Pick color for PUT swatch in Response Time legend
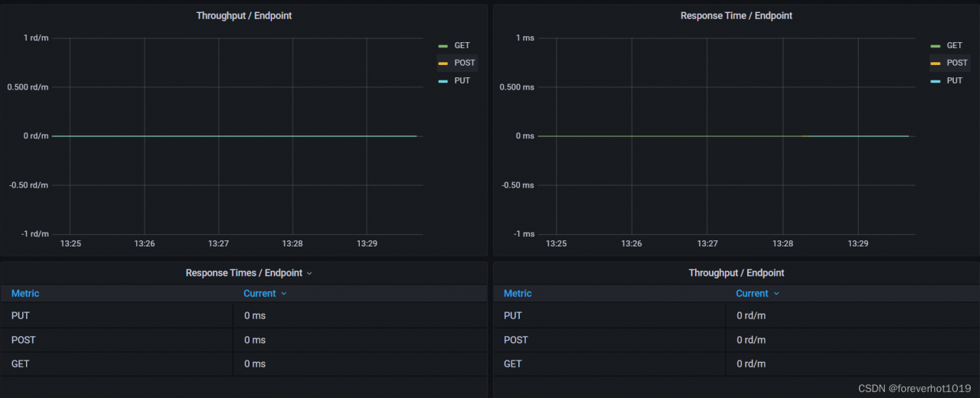 [935, 81]
